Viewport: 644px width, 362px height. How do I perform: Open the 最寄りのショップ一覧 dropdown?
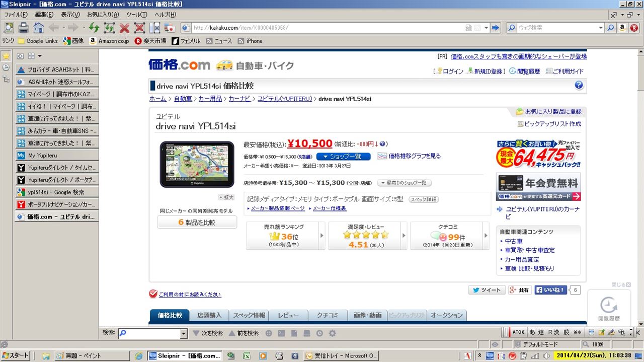coord(404,183)
